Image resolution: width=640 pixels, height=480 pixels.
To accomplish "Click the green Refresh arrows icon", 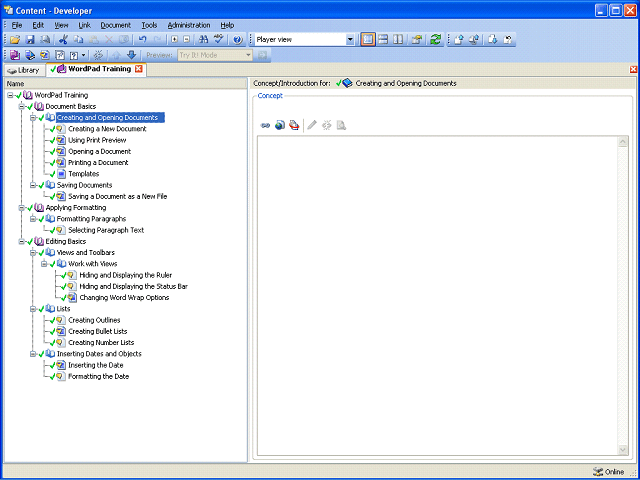I will tap(436, 40).
